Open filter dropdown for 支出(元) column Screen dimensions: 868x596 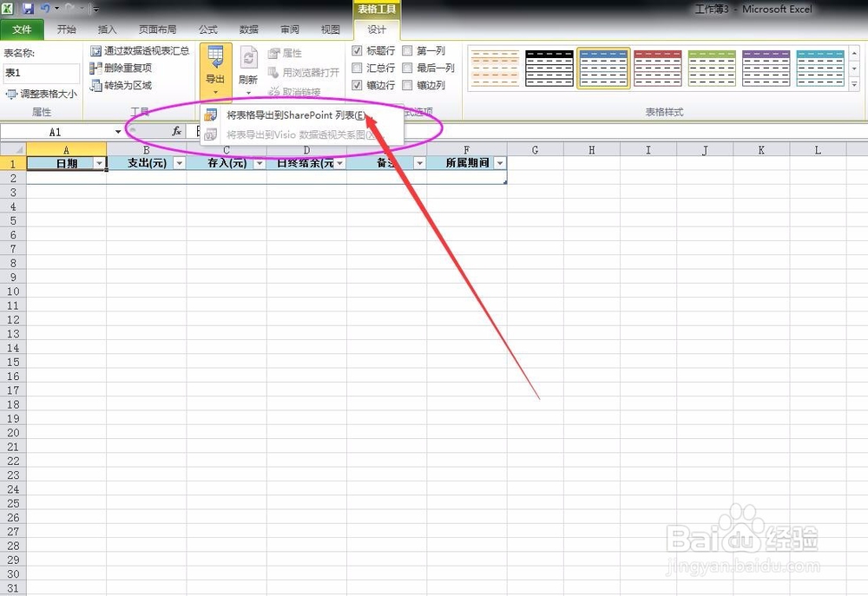pos(180,163)
